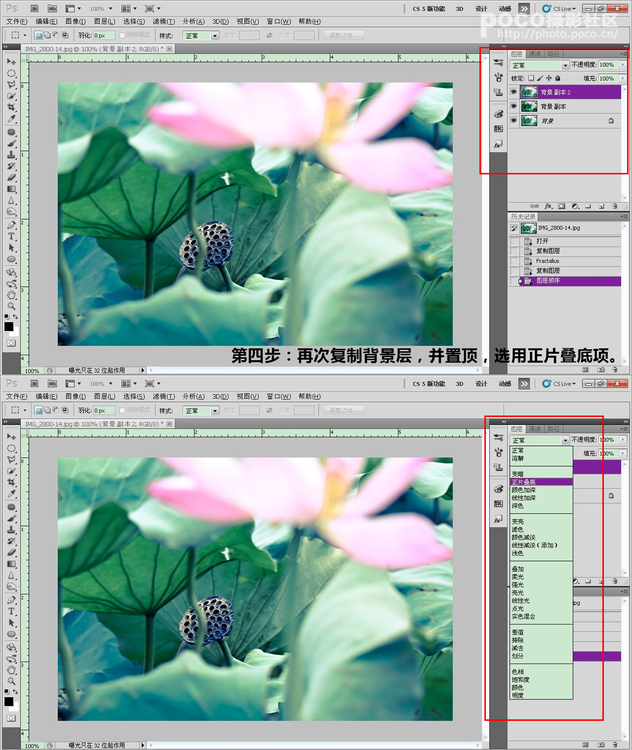The image size is (632, 750).
Task: Toggle lock transparent pixels in upper Layers panel
Action: coord(531,78)
